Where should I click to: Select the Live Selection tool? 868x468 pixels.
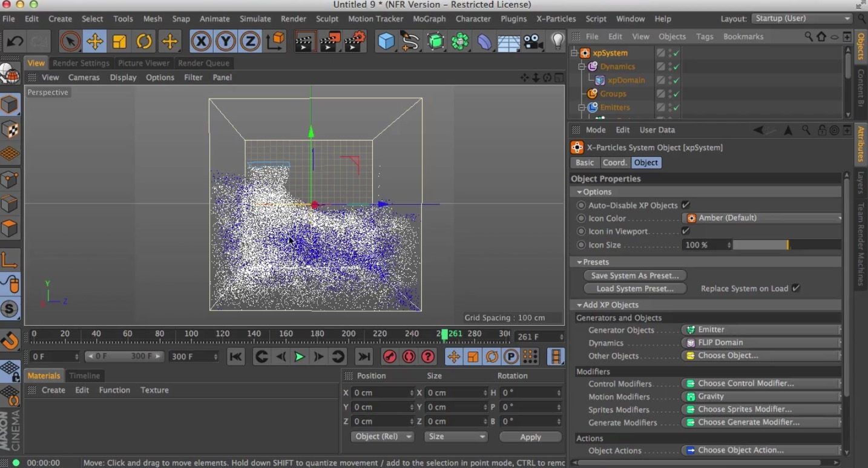pos(70,41)
